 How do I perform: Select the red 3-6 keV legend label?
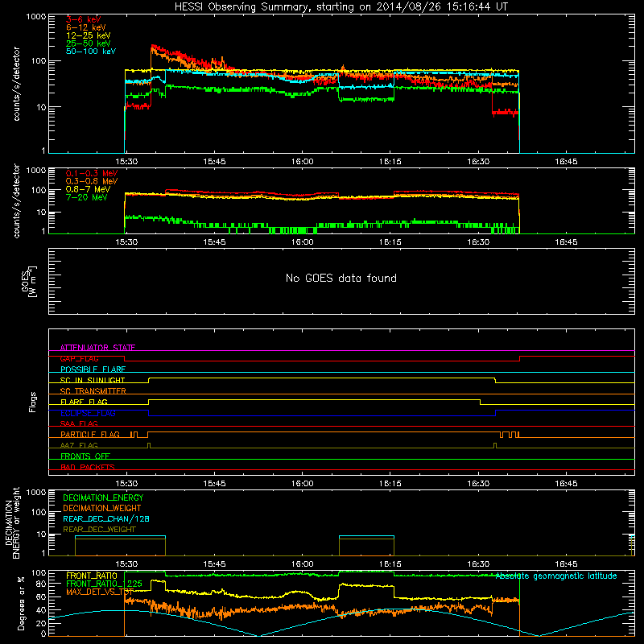point(83,19)
